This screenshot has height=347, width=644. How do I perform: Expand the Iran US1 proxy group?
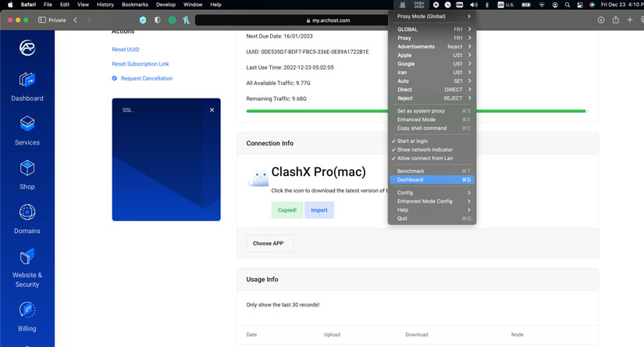[x=432, y=73]
